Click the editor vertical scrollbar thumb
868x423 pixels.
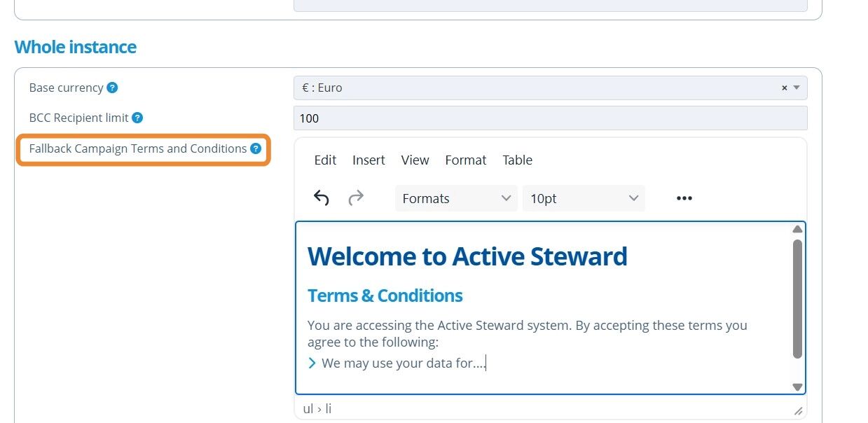797,299
